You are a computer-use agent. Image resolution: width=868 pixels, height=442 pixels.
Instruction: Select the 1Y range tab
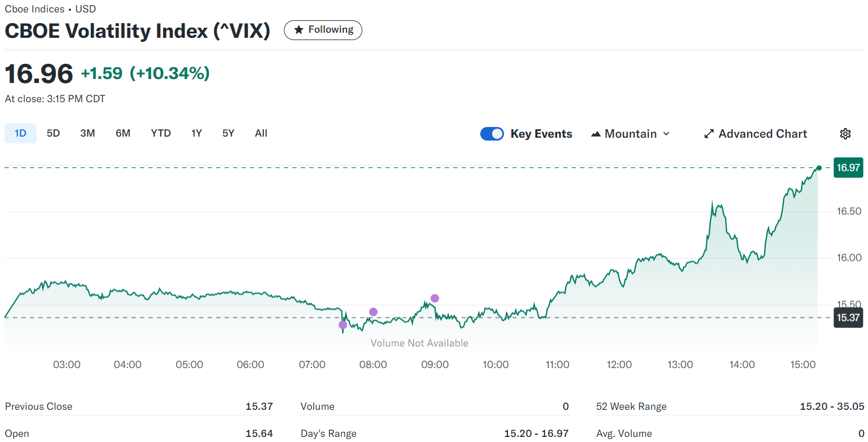pos(196,133)
